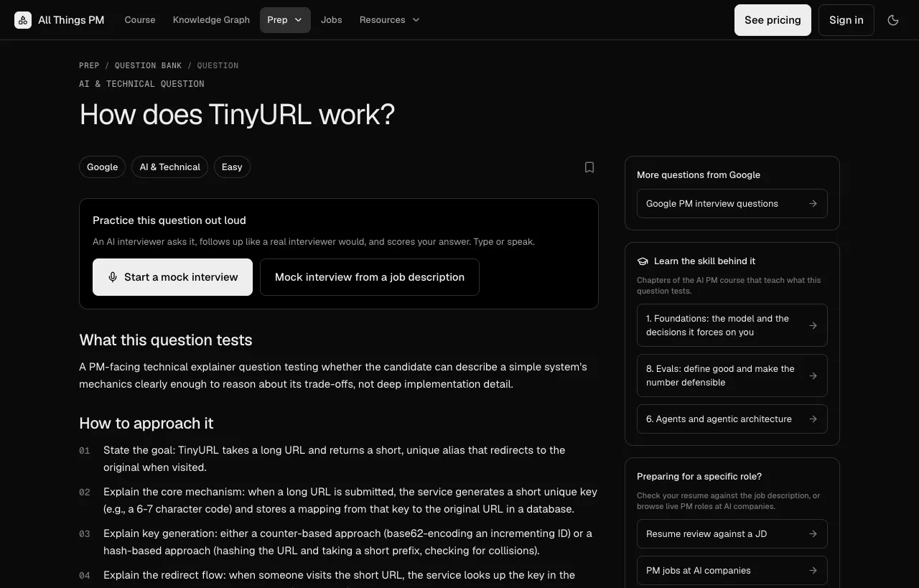The width and height of the screenshot is (919, 588).
Task: Toggle the dark mode moon icon
Action: (893, 20)
